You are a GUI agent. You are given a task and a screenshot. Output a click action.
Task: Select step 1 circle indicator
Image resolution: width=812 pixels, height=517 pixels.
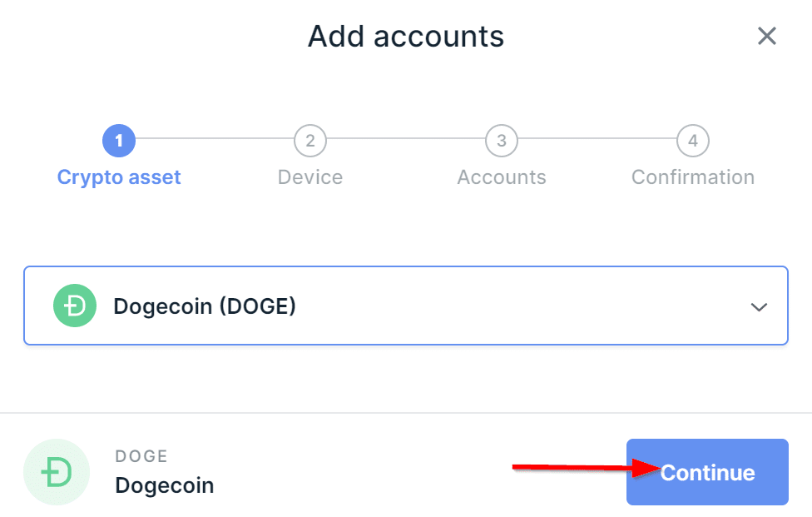[x=119, y=141]
